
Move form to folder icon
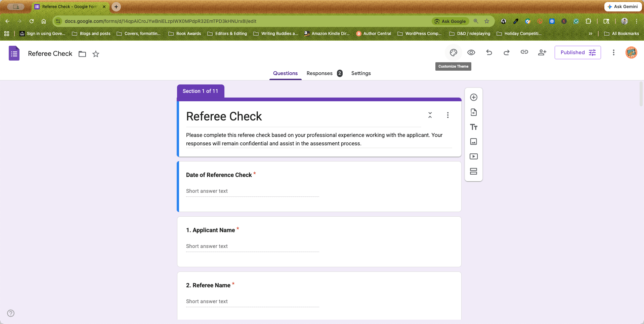pos(82,54)
